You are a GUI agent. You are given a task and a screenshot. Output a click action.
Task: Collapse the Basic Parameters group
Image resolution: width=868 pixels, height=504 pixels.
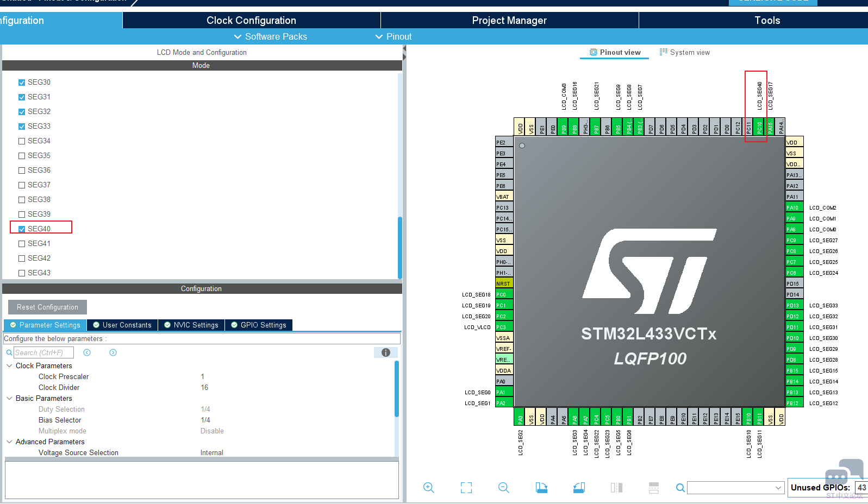9,398
